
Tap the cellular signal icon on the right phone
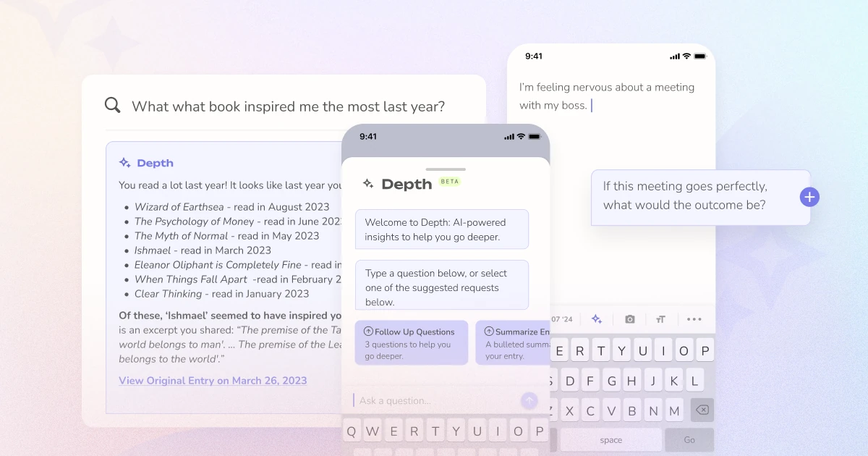tap(675, 56)
